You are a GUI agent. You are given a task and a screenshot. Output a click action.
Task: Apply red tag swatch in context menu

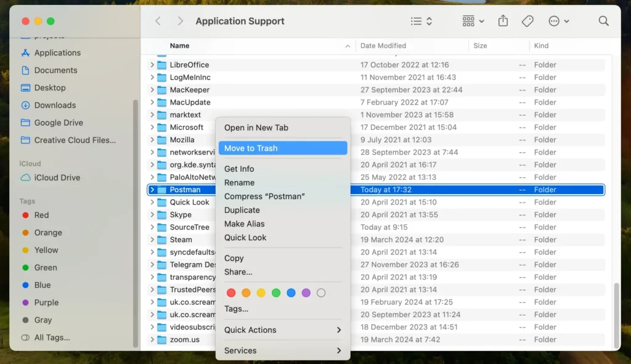click(231, 293)
